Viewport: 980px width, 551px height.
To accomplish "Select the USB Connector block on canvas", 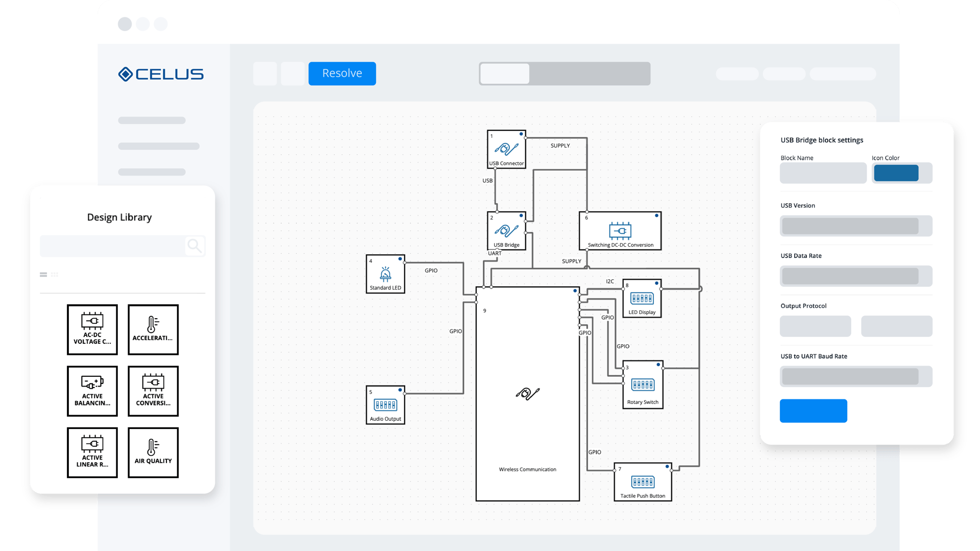I will 506,149.
